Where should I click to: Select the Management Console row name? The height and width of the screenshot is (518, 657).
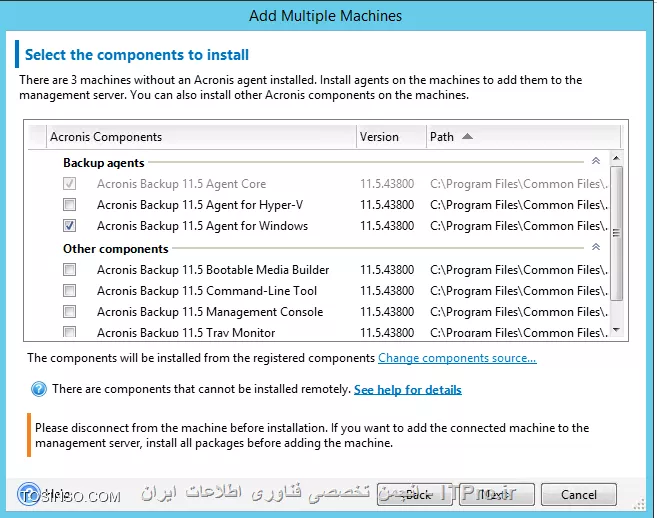pyautogui.click(x=210, y=312)
